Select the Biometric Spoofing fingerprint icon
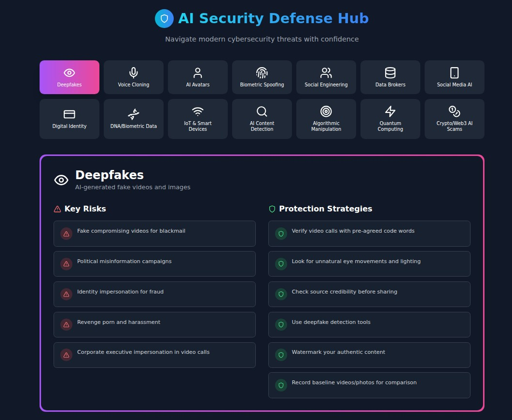 pyautogui.click(x=262, y=72)
